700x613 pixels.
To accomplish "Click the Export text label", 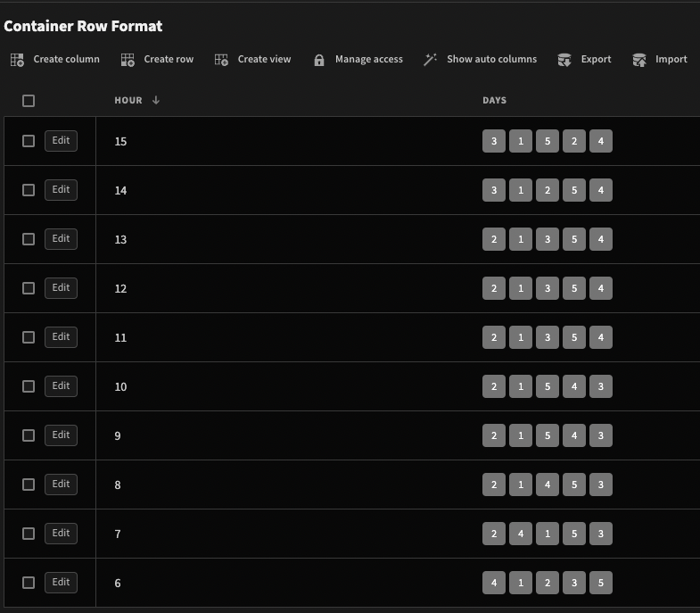I will [x=596, y=59].
